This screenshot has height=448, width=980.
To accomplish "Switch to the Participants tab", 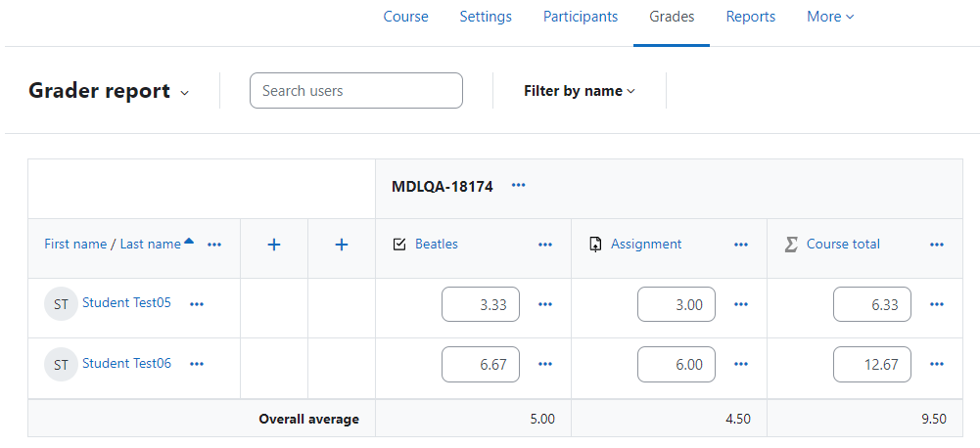I will pos(581,17).
